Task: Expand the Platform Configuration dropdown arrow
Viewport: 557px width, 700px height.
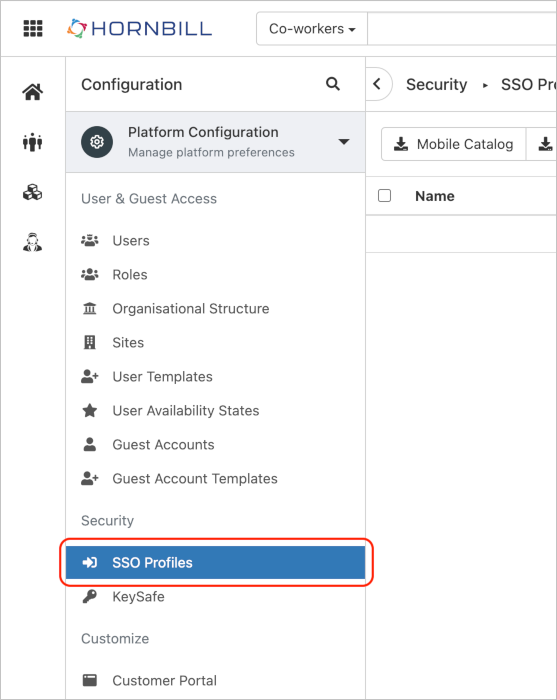Action: [x=344, y=142]
